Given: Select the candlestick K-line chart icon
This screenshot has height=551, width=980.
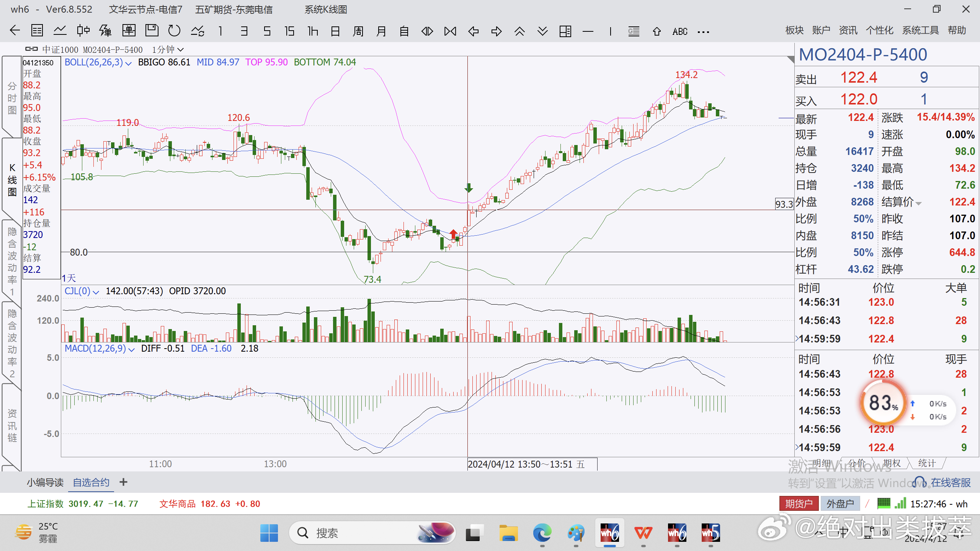Looking at the screenshot, I should 83,31.
